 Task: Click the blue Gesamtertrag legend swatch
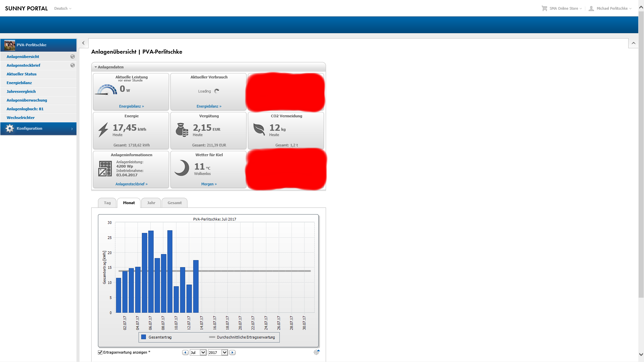144,337
